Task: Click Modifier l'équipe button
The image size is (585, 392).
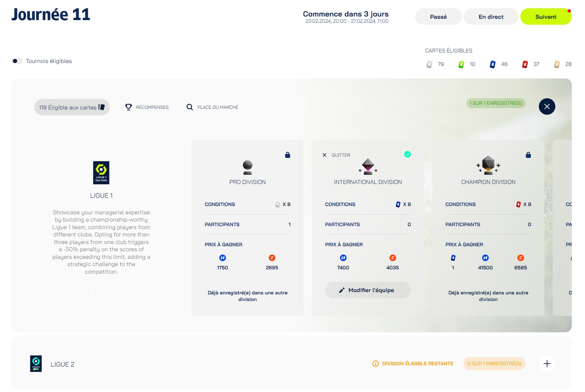Action: click(x=368, y=290)
